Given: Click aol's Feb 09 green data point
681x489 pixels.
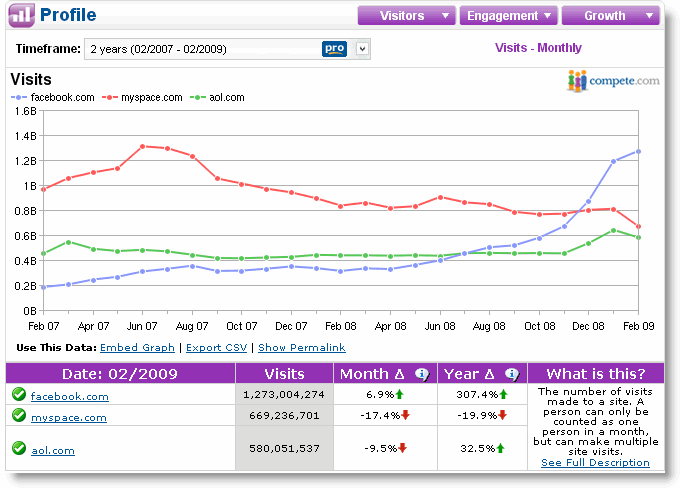Looking at the screenshot, I should coord(638,238).
